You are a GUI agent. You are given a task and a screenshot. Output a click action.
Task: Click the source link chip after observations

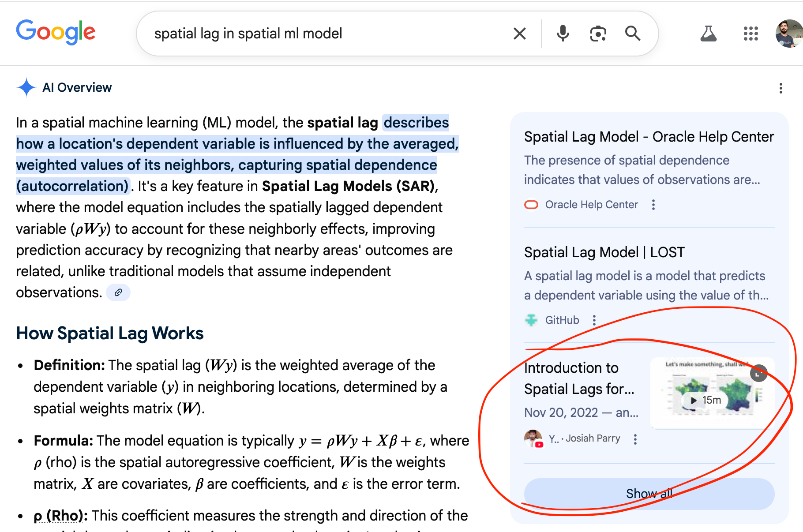(x=118, y=292)
